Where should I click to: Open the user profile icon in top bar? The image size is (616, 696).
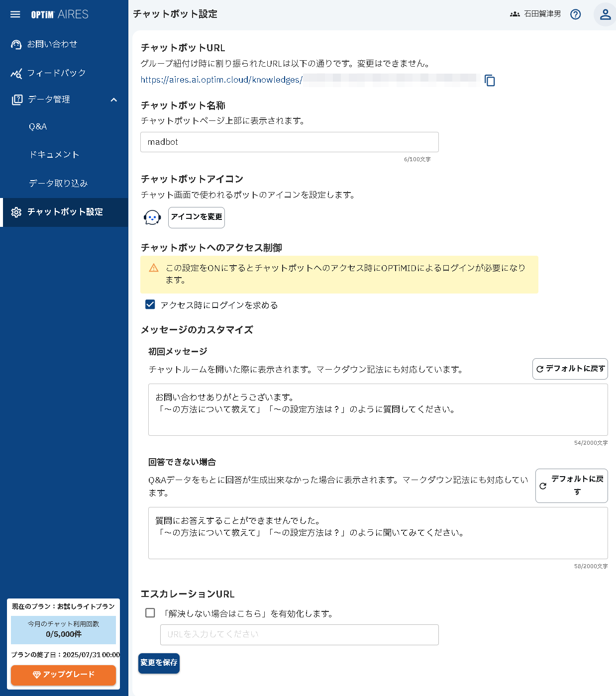coord(605,14)
